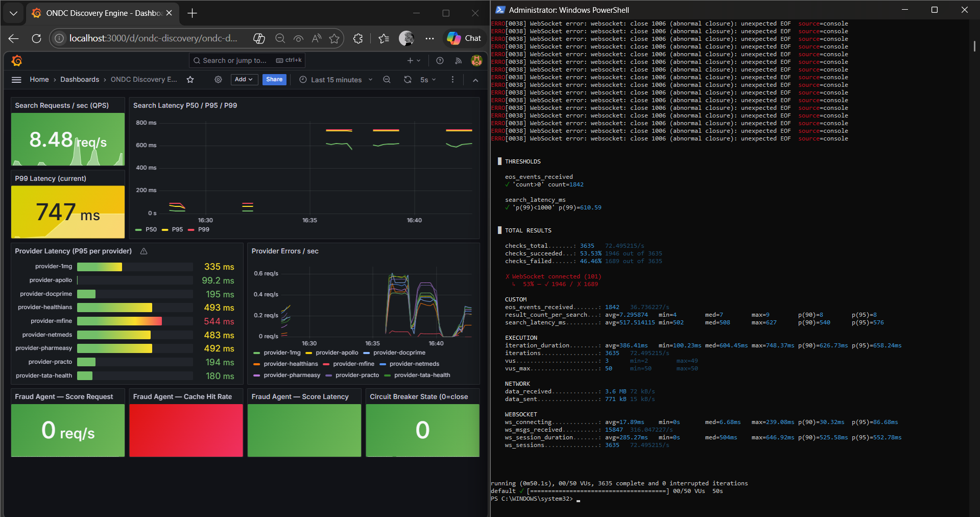Click the zoom out time range icon

coord(387,80)
